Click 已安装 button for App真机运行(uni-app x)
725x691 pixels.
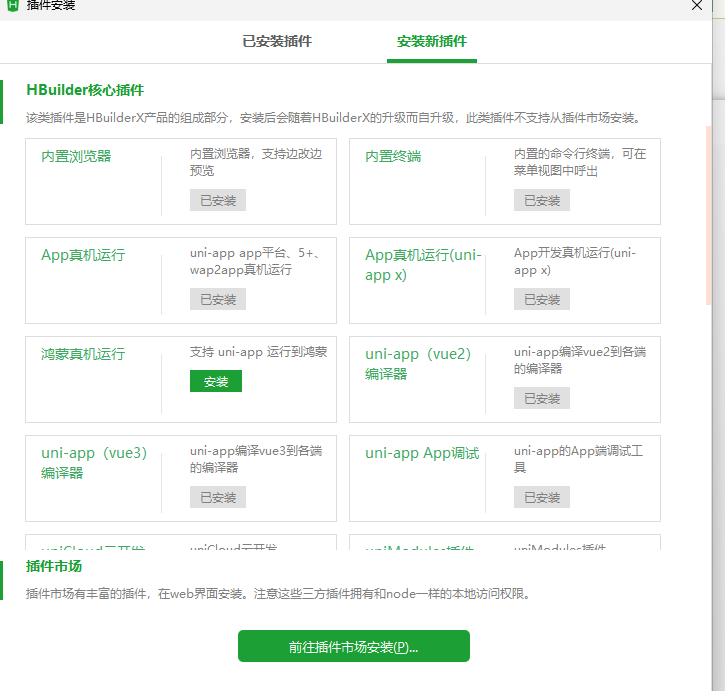[542, 299]
